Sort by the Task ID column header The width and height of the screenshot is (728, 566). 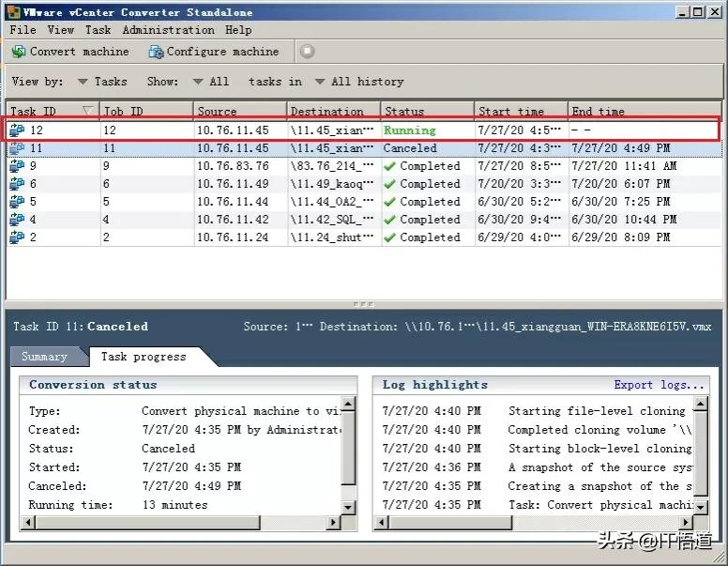[x=53, y=111]
